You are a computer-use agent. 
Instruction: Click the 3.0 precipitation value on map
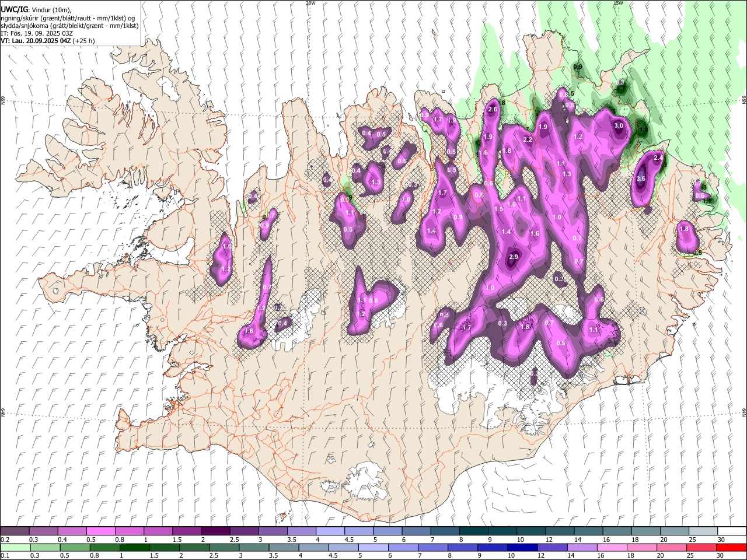pos(619,125)
